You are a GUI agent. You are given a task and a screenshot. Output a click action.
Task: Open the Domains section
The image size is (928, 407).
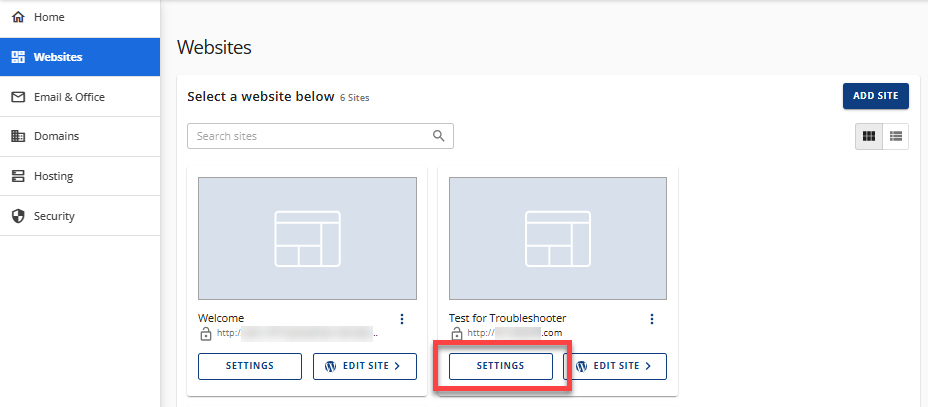click(80, 136)
